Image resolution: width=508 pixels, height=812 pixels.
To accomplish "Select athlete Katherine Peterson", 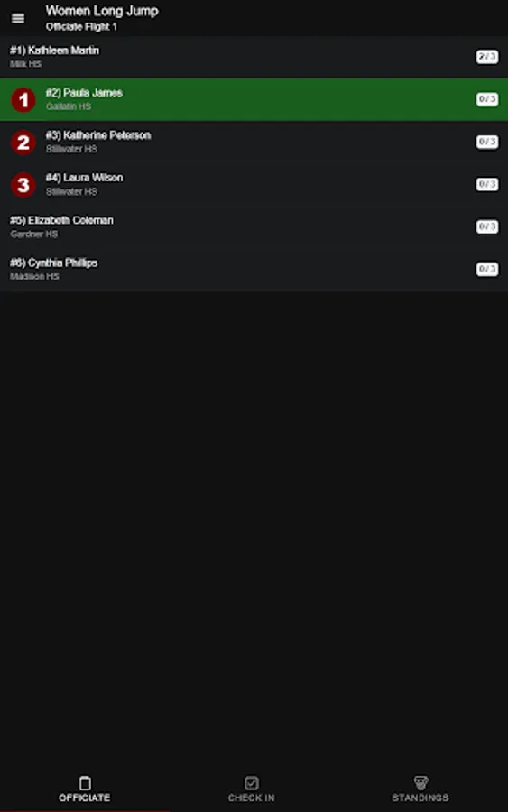I will 254,142.
